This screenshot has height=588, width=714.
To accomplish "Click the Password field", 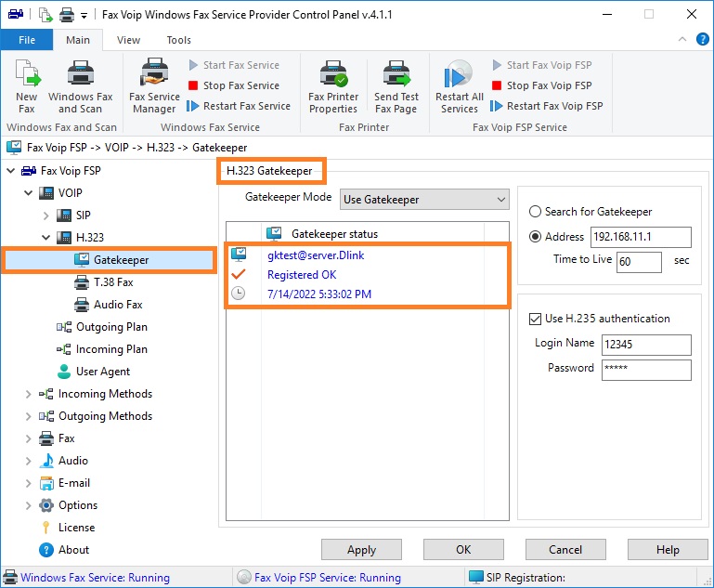I will coord(646,370).
